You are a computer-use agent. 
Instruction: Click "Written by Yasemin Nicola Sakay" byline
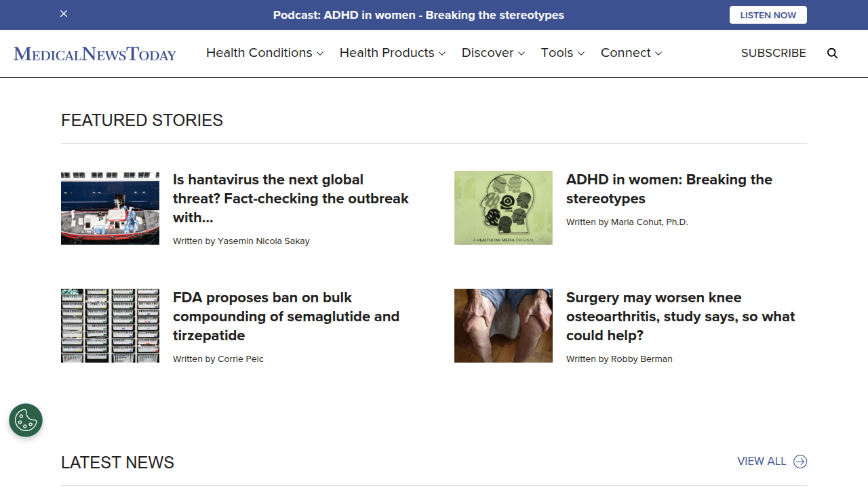(x=241, y=241)
